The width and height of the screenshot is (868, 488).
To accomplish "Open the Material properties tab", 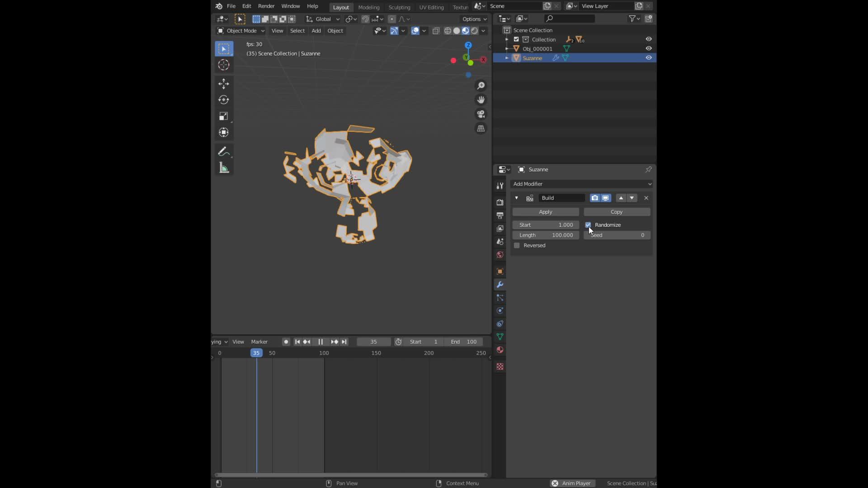I will pos(500,349).
